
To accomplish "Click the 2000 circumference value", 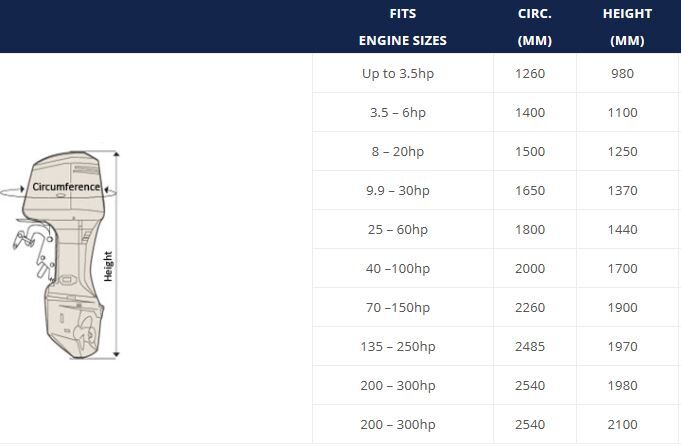I will pyautogui.click(x=530, y=268).
